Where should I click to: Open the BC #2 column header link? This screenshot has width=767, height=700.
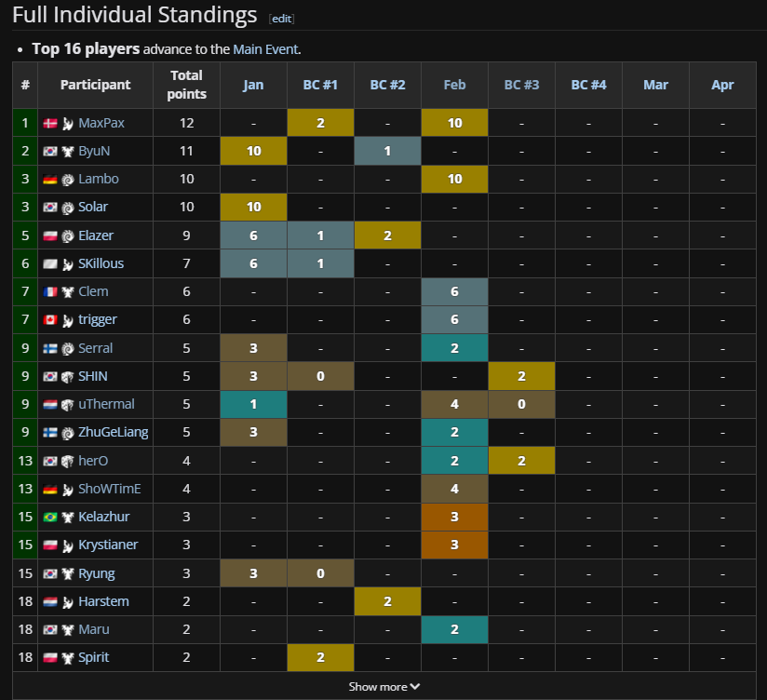(x=387, y=85)
